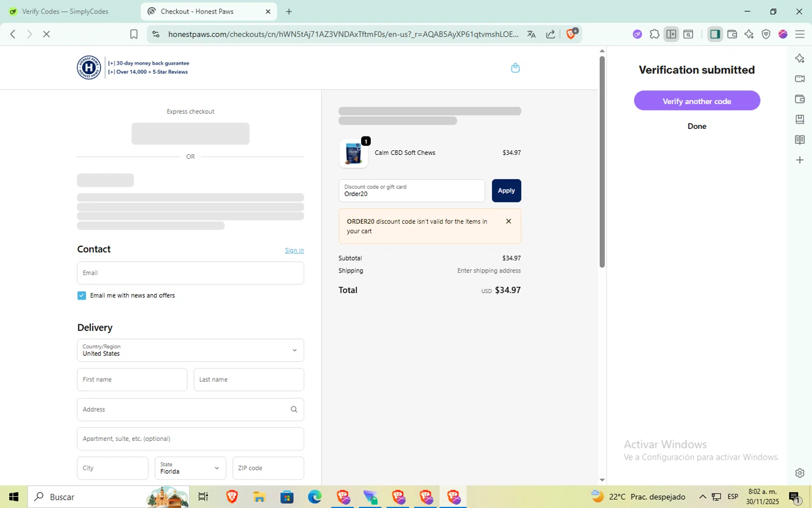Open File Explorer from the taskbar
The width and height of the screenshot is (812, 508).
[x=259, y=497]
